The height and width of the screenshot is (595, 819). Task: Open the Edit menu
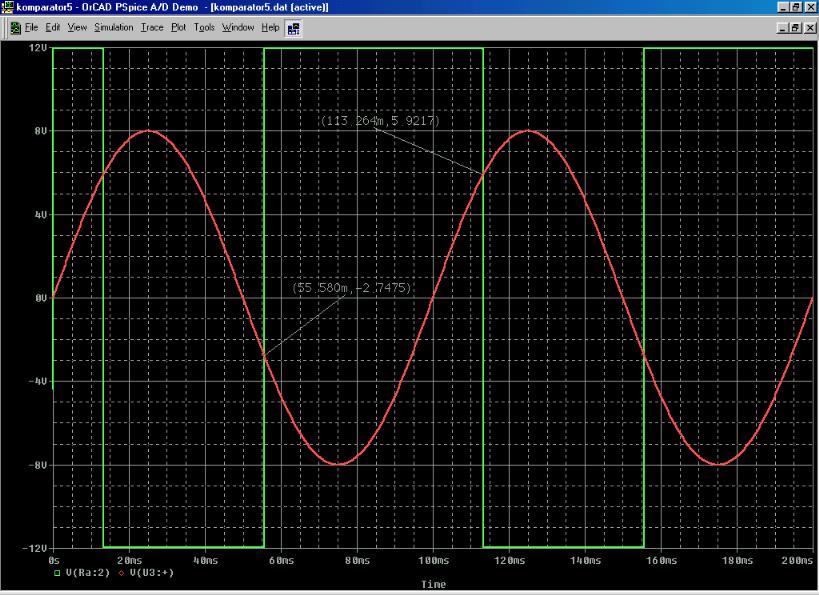tap(53, 27)
